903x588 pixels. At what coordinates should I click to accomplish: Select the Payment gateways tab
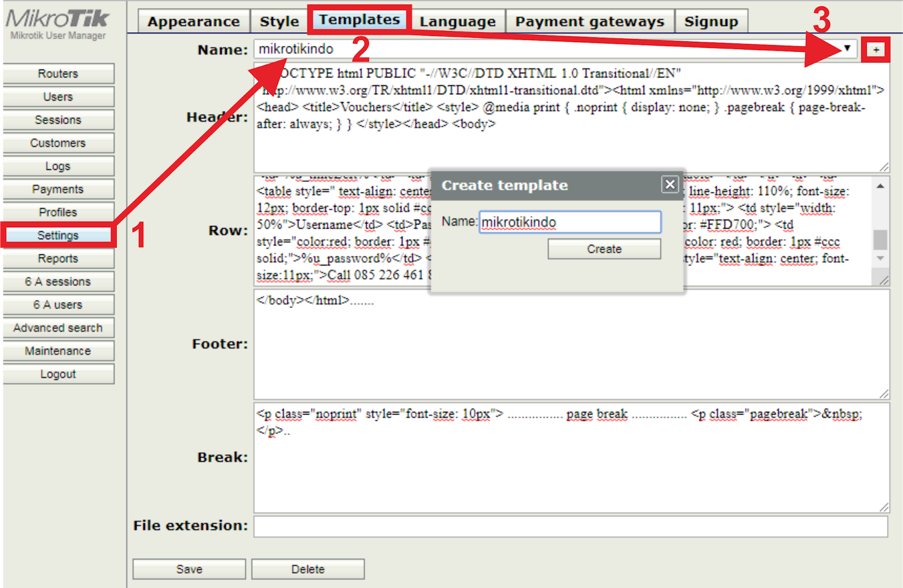coord(590,21)
